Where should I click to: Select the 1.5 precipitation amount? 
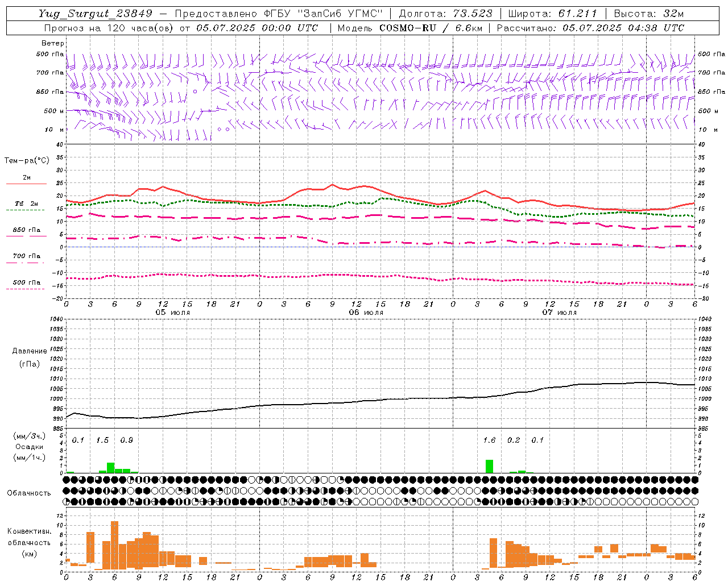[102, 440]
